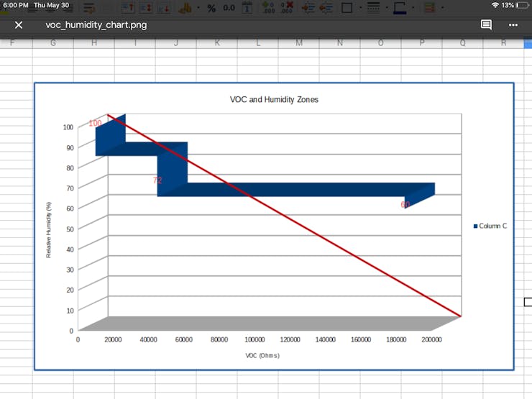This screenshot has height=399, width=532.
Task: Click the Format as Percent icon
Action: tap(211, 8)
